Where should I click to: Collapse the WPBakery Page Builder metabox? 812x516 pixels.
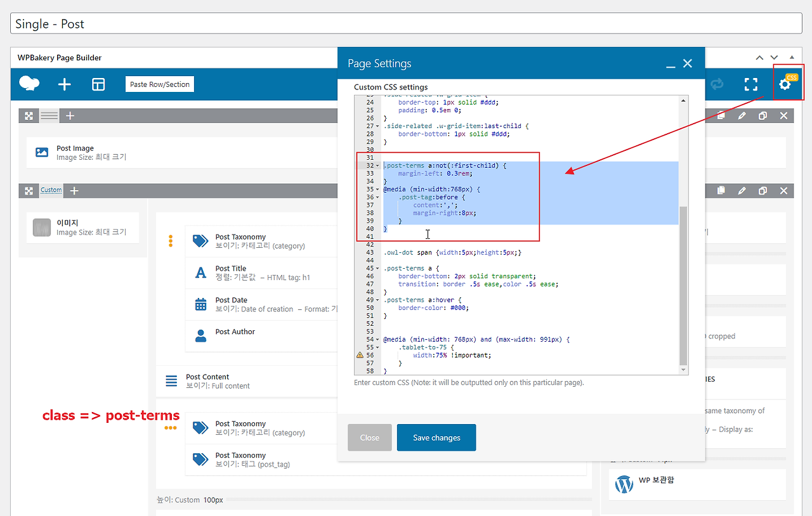(x=791, y=58)
